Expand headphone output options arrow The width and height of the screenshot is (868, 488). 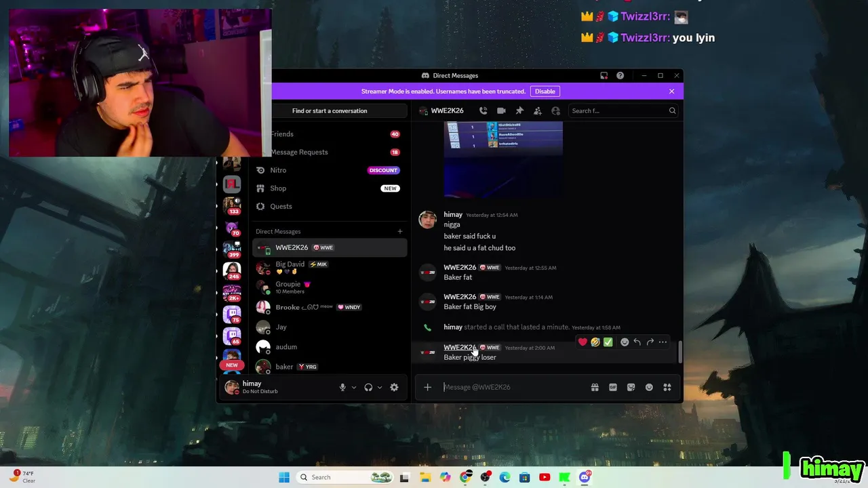pos(379,388)
